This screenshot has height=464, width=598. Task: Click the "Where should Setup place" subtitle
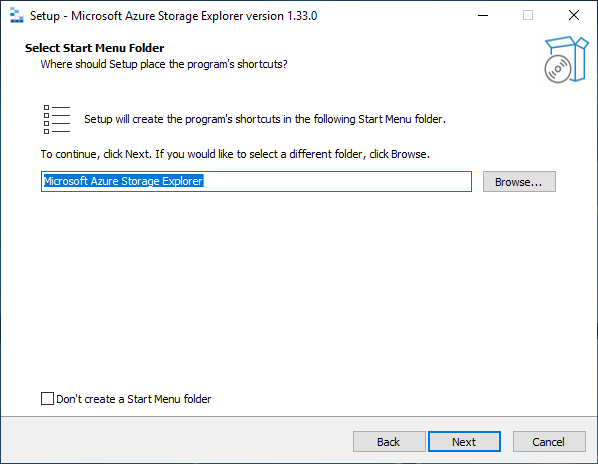[164, 64]
